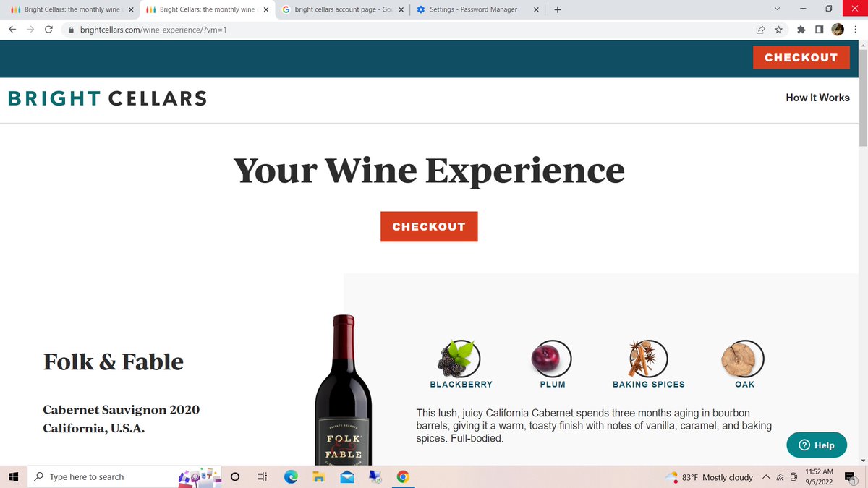Go back to the previous page
The height and width of the screenshot is (488, 868).
click(12, 30)
